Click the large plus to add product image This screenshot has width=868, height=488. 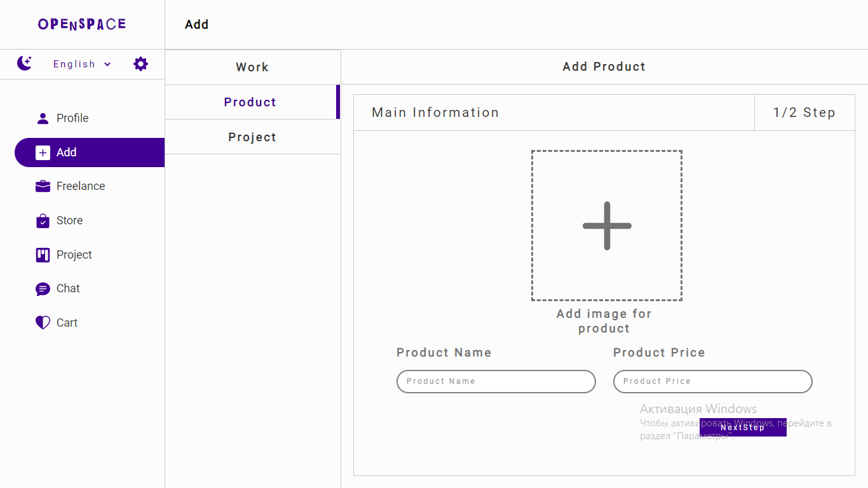coord(607,226)
